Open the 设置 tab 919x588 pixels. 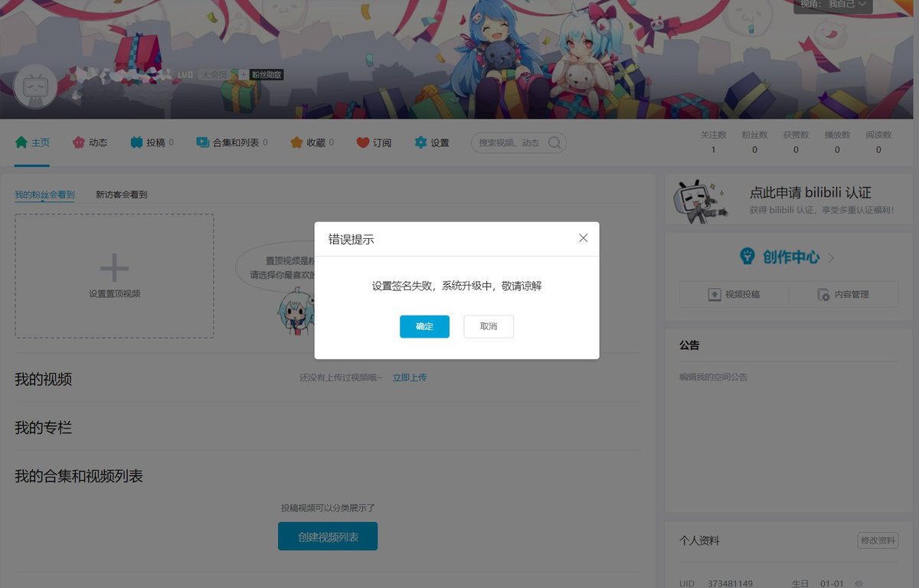pos(432,142)
